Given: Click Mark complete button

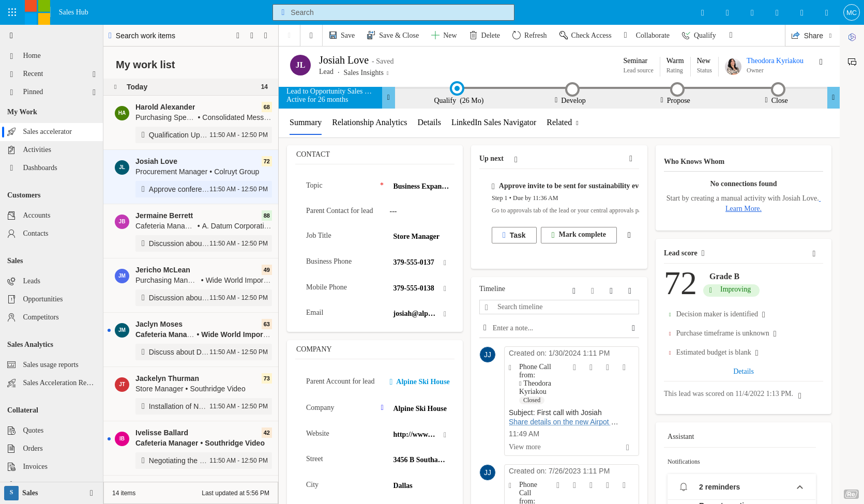Looking at the screenshot, I should pos(579,235).
